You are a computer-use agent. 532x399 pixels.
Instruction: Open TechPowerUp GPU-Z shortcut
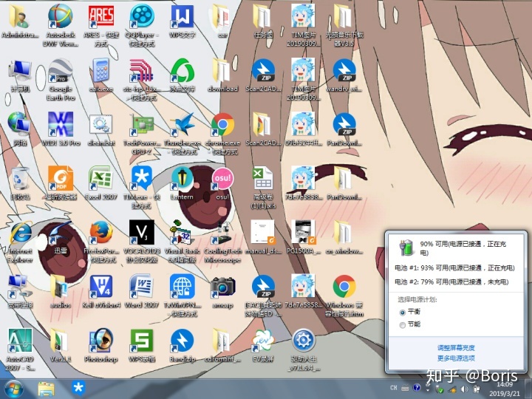[x=141, y=125]
